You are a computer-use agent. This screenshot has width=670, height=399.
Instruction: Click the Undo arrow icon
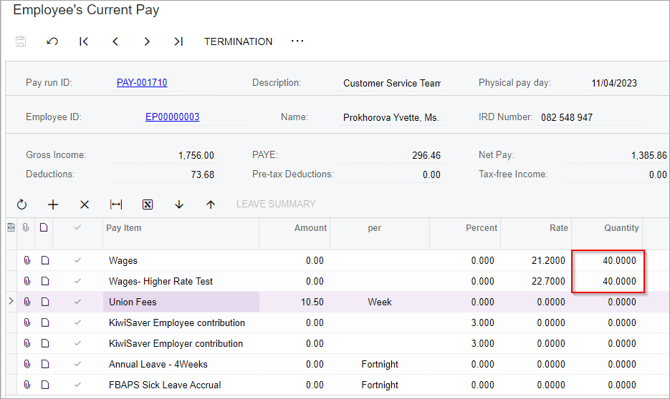(52, 41)
